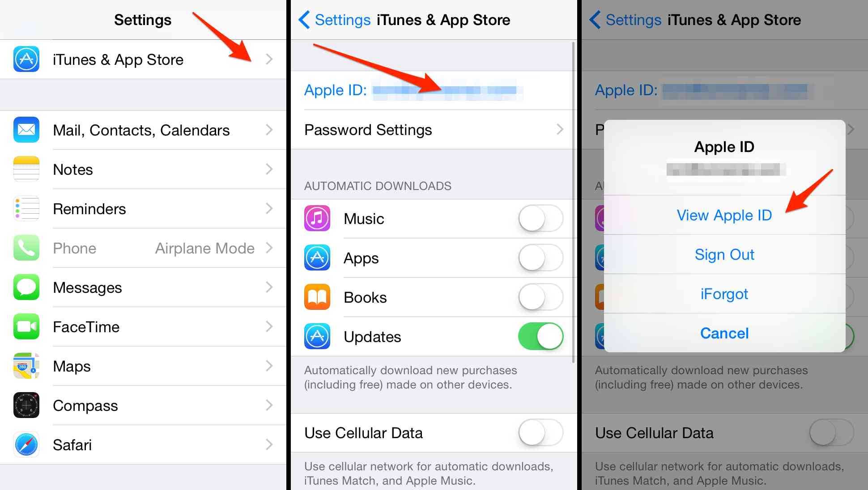868x490 pixels.
Task: Tap Cancel to dismiss Apple ID dialog
Action: [723, 333]
